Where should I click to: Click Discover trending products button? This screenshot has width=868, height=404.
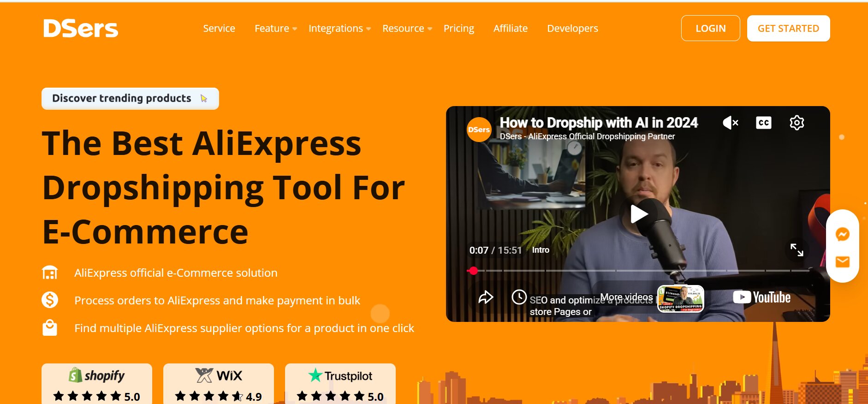coord(130,98)
